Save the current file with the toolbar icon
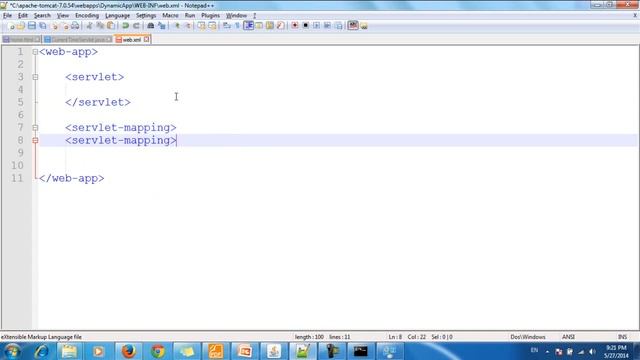Screen dimensions: 640x360 [x=31, y=26]
